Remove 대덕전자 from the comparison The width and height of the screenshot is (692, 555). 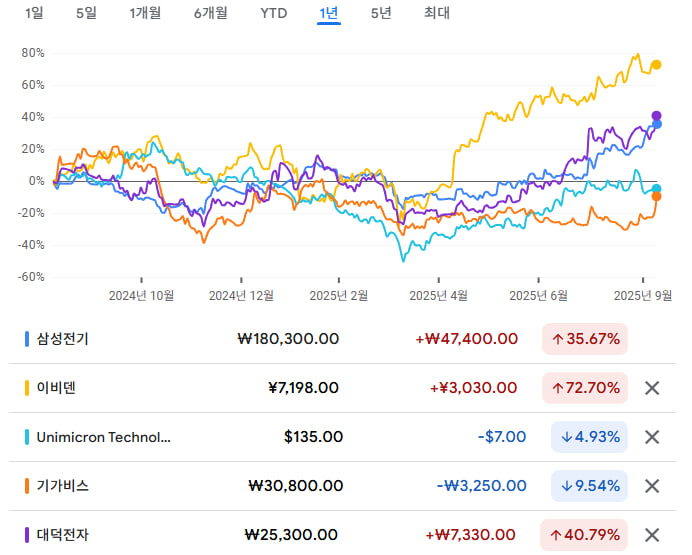coord(651,535)
